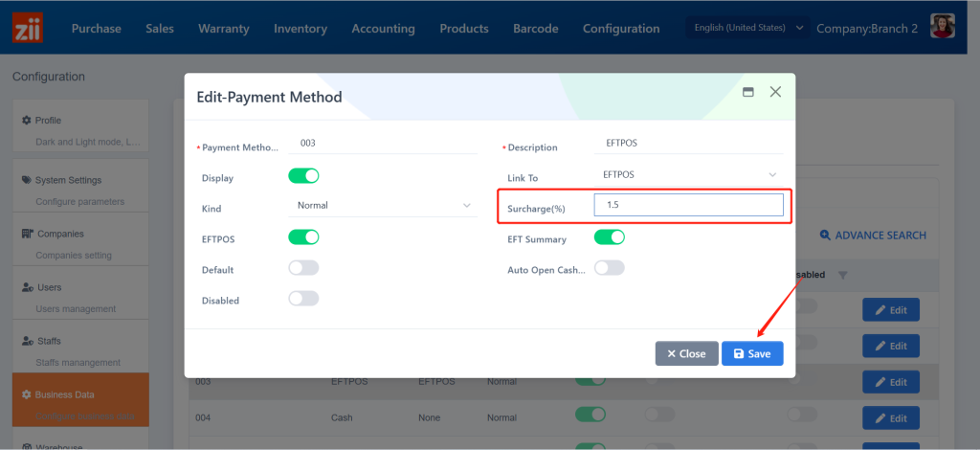Click the Profile gear icon in sidebar
Screen dimensions: 980x450
[27, 121]
